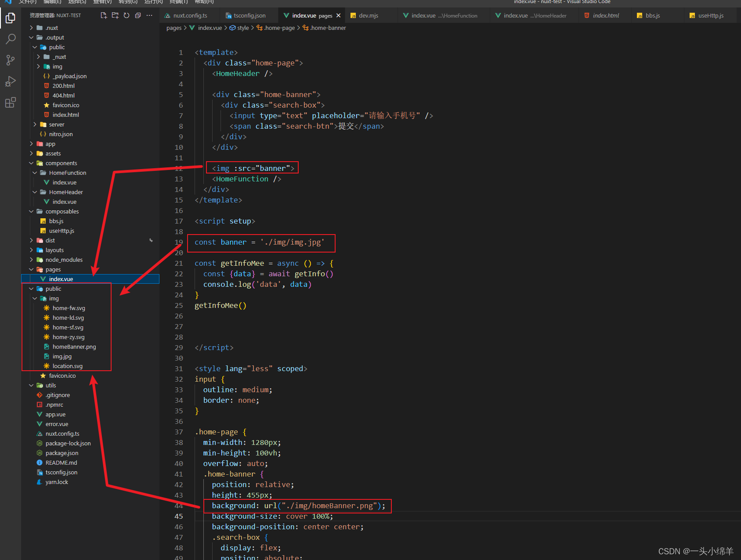This screenshot has height=560, width=741.
Task: Switch to index.vue HomeHeader tab
Action: pyautogui.click(x=535, y=15)
